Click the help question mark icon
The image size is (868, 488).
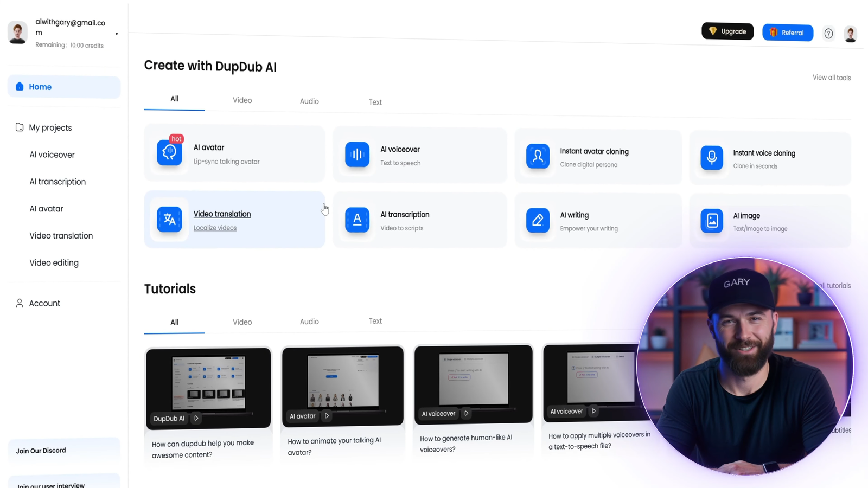(x=828, y=34)
